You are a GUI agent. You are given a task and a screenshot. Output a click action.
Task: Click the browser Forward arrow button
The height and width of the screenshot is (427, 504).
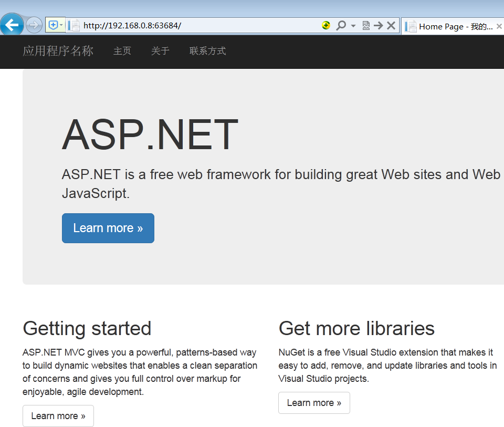point(34,25)
